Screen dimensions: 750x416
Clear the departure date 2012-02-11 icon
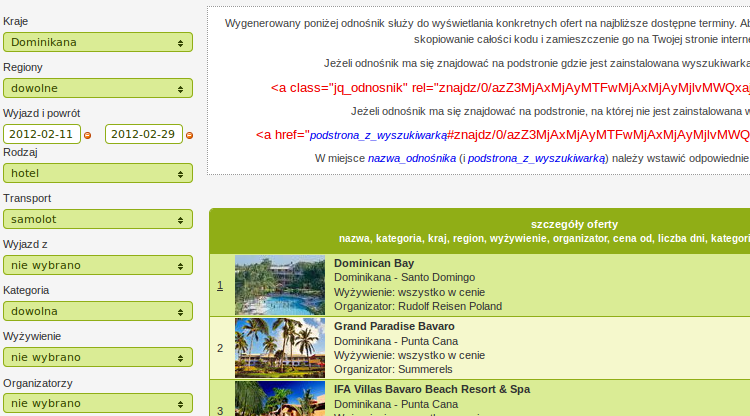coord(88,136)
